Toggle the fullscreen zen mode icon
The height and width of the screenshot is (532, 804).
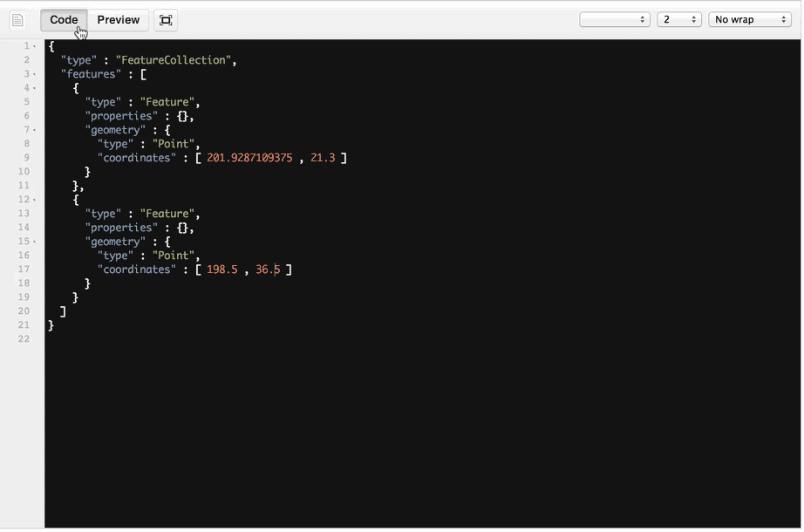tap(166, 20)
